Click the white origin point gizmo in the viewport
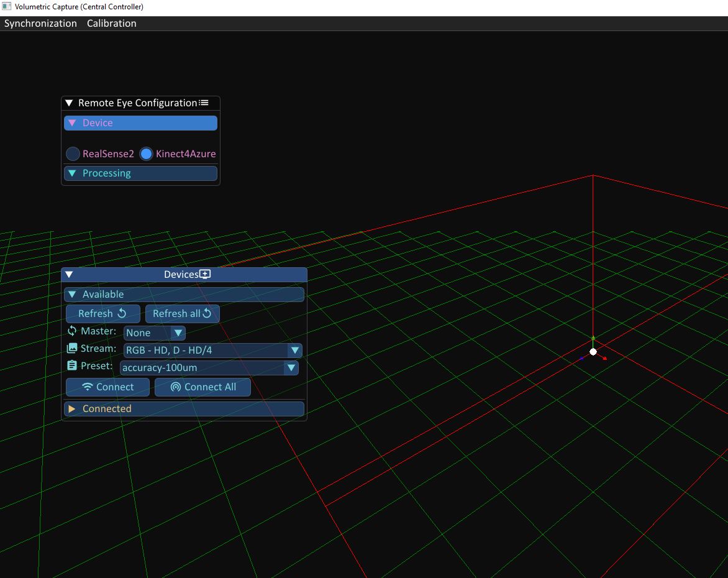This screenshot has width=728, height=578. pos(593,351)
